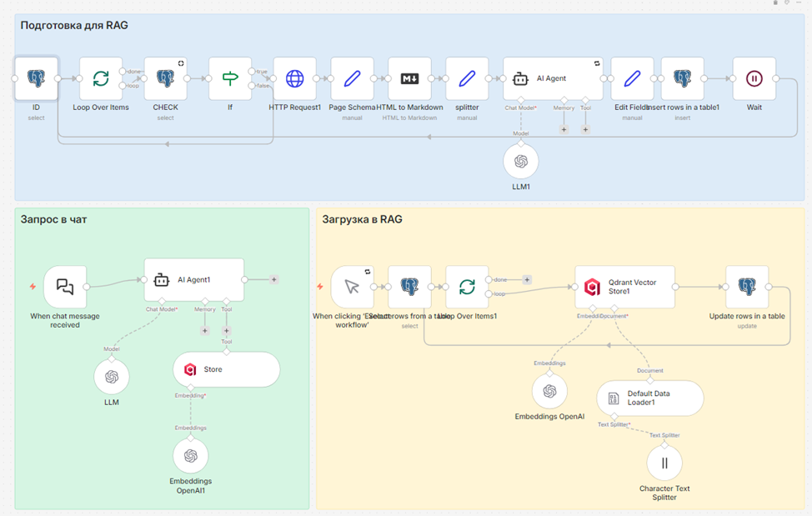Click the Store Qdrant tool node
812x516 pixels.
click(x=226, y=369)
